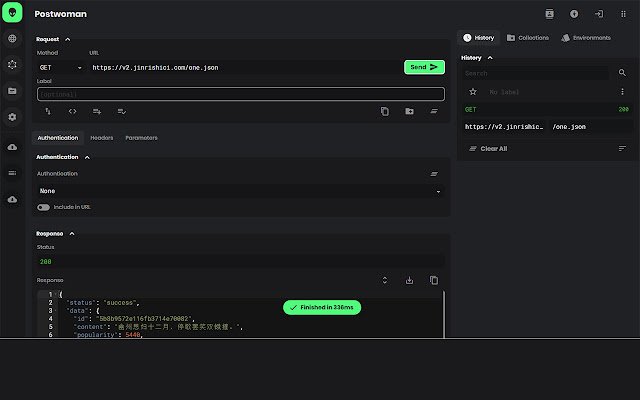Clear the request with the clear-all icon
Image resolution: width=640 pixels, height=400 pixels.
[x=434, y=111]
